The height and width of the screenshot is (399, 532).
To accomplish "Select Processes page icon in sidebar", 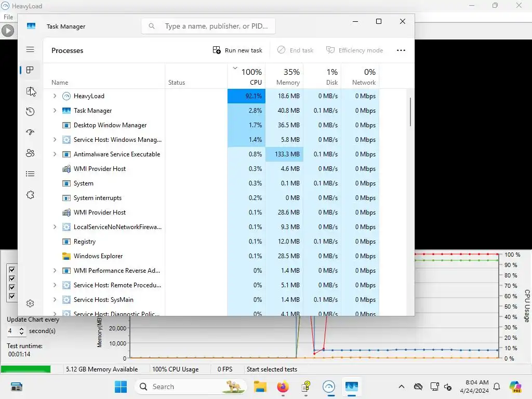I will [x=30, y=70].
